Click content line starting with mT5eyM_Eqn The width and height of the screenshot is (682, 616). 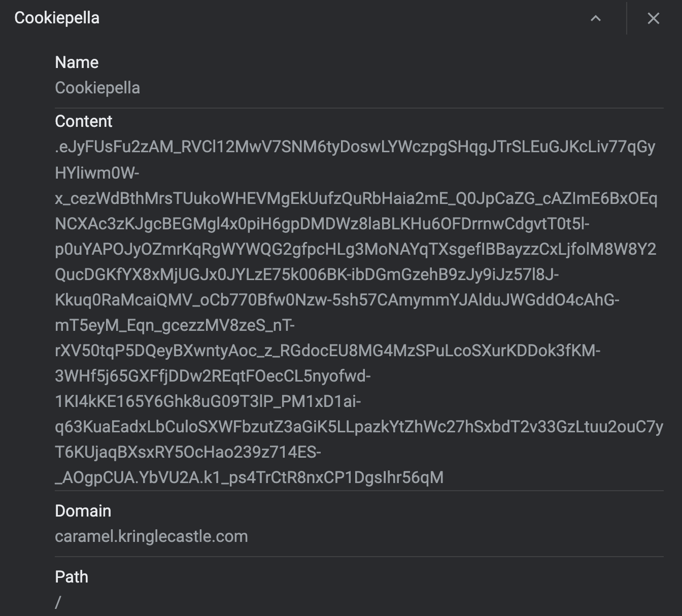tap(175, 325)
